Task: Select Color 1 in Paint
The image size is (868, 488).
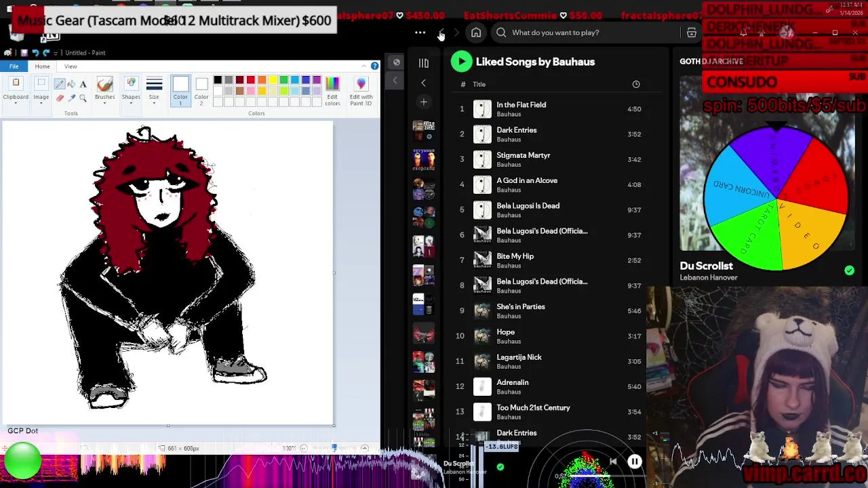Action: coord(180,91)
